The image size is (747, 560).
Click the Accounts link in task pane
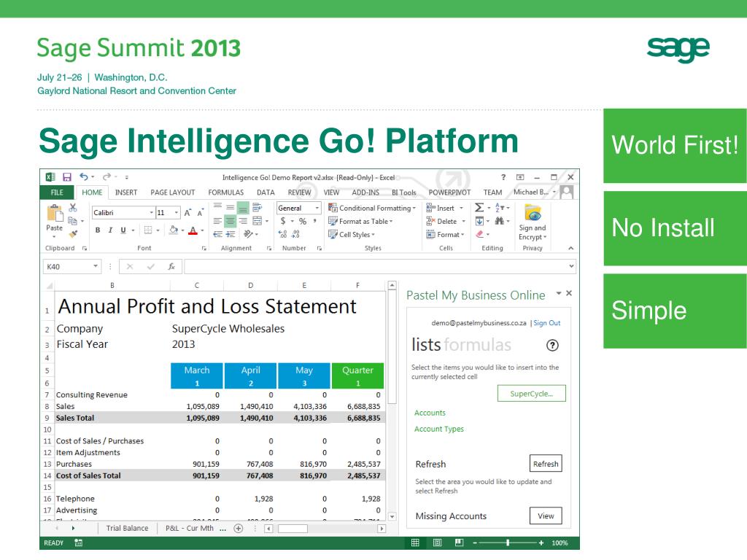click(x=430, y=413)
